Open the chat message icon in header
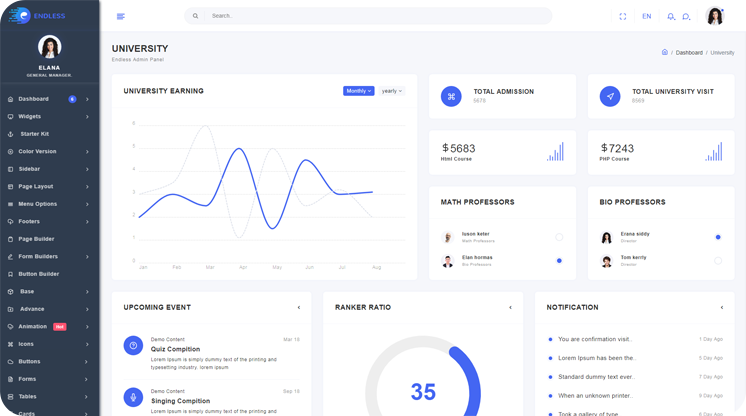The width and height of the screenshot is (746, 416). point(686,16)
